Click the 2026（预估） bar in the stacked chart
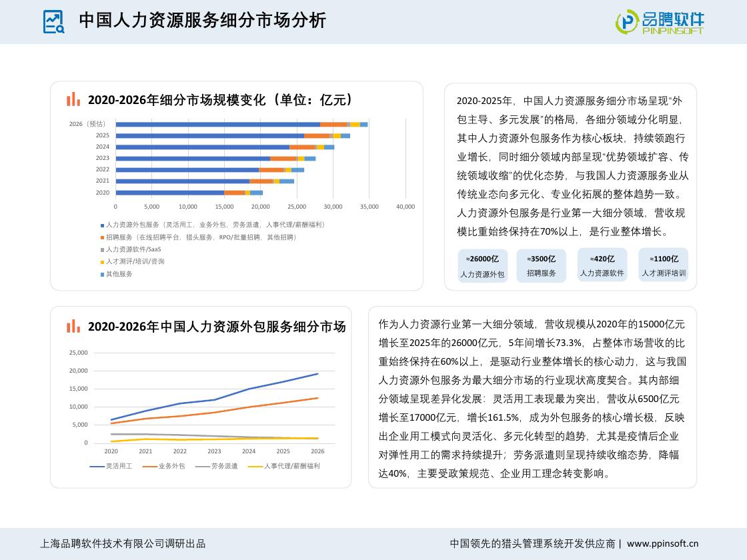 (241, 124)
